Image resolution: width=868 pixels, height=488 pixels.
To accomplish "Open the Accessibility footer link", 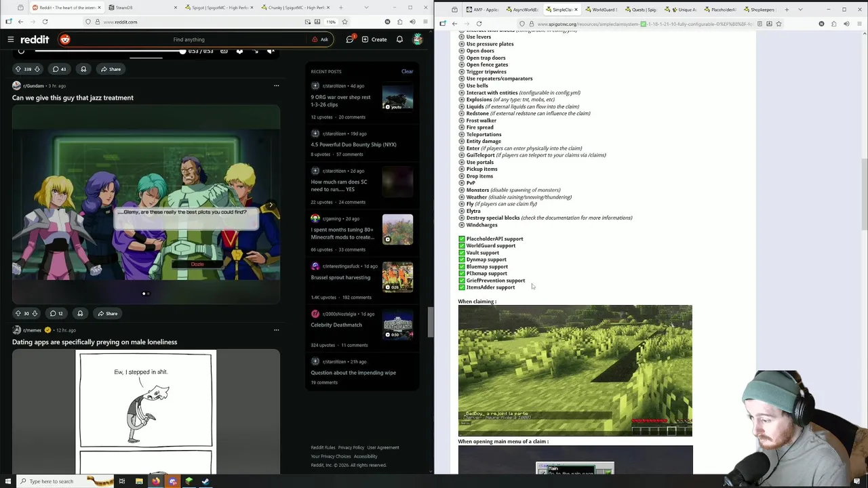I will [366, 456].
